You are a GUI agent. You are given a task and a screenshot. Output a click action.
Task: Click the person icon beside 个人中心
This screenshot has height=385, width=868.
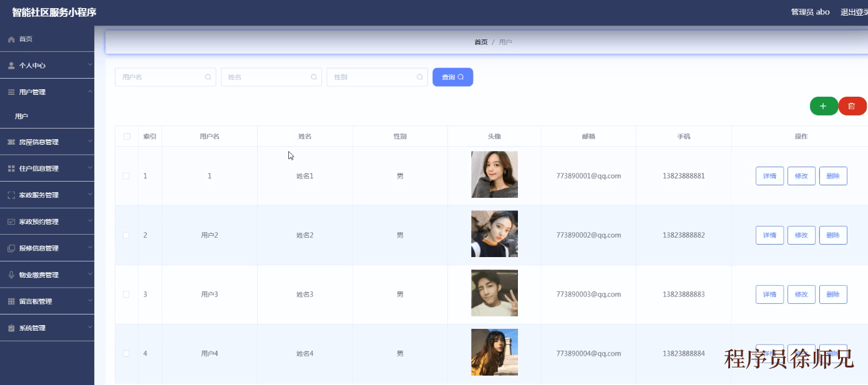[11, 66]
